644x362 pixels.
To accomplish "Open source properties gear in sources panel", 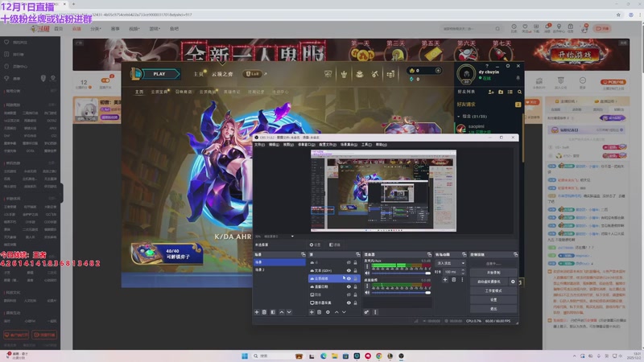I will click(328, 312).
